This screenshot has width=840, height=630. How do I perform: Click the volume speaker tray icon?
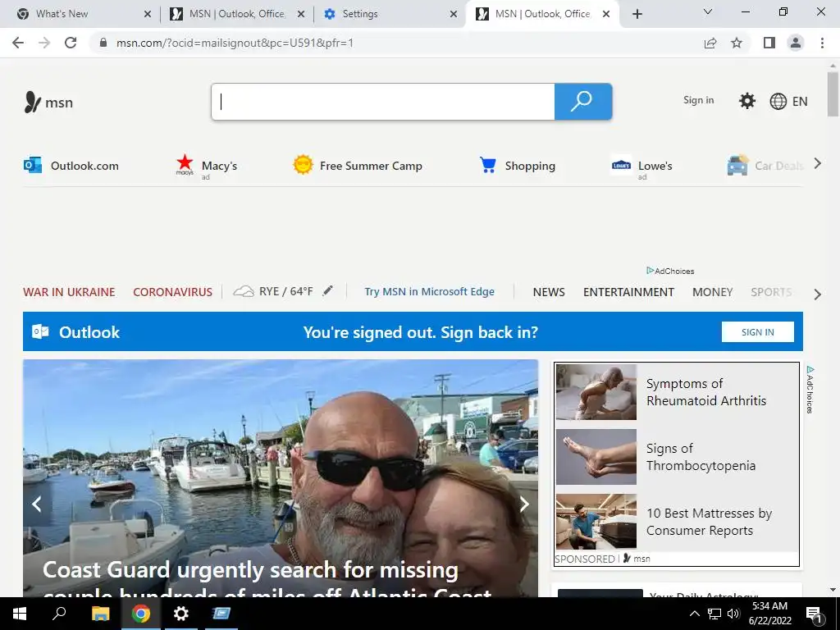[x=733, y=614]
